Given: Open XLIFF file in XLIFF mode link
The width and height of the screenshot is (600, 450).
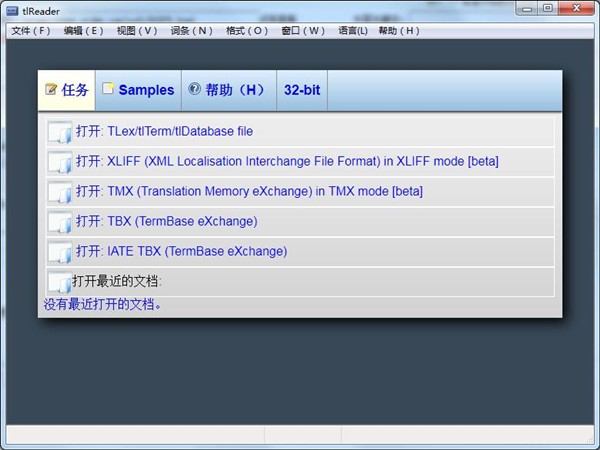Looking at the screenshot, I should coord(287,161).
